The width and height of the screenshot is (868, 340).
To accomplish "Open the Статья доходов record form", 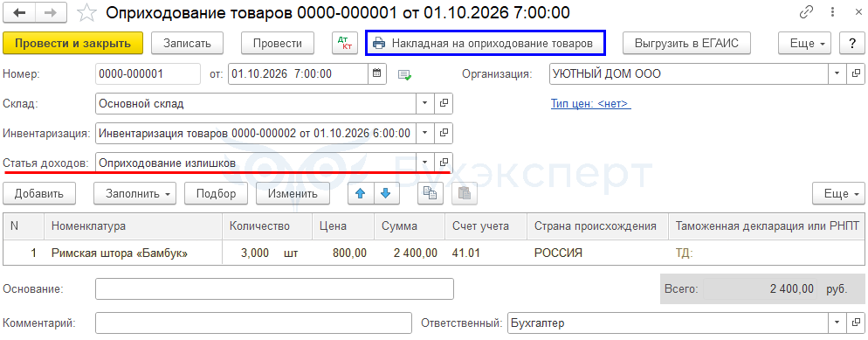I will click(x=444, y=163).
